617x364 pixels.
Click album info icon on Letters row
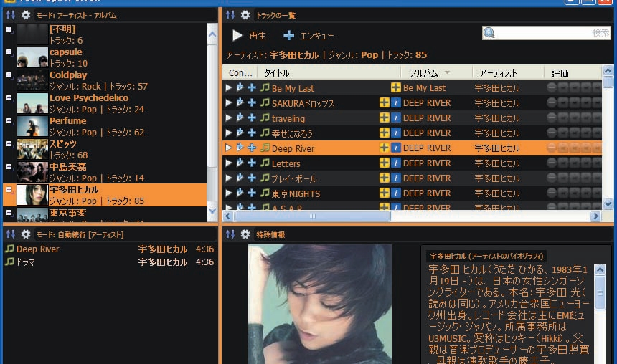pos(396,163)
